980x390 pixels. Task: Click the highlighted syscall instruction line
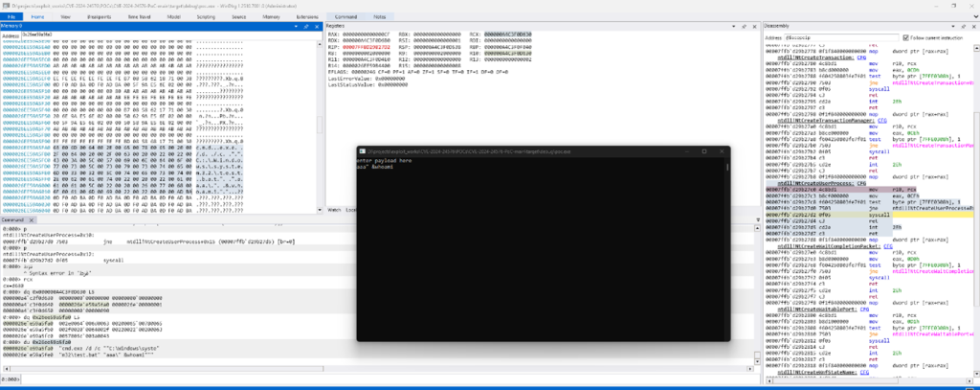(870, 214)
